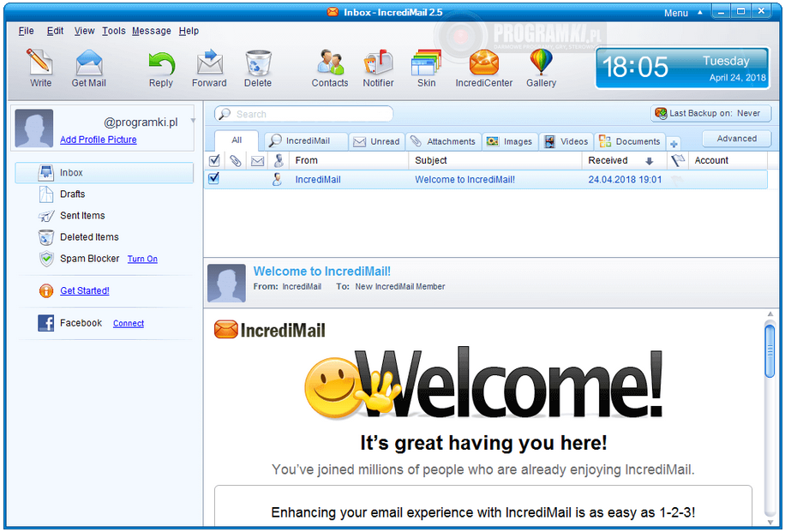Sort by sender person icon column

pyautogui.click(x=279, y=161)
